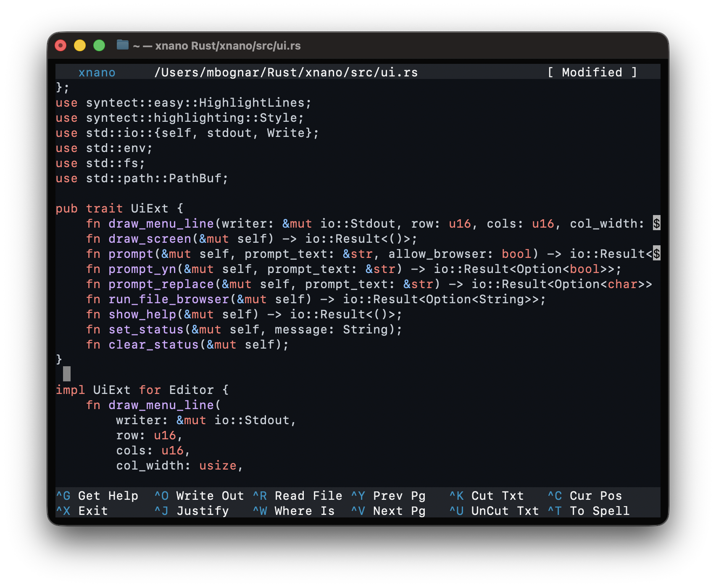Click 'message: String' in set_status signature

click(332, 329)
